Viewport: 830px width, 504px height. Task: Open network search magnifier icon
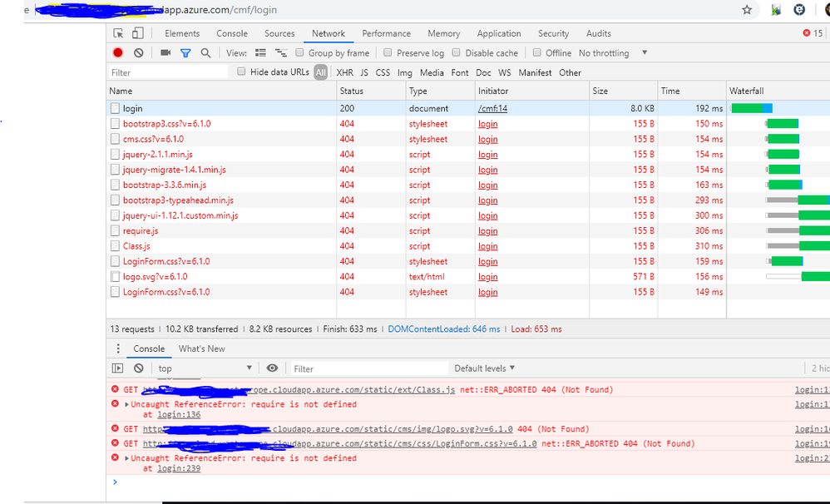205,52
